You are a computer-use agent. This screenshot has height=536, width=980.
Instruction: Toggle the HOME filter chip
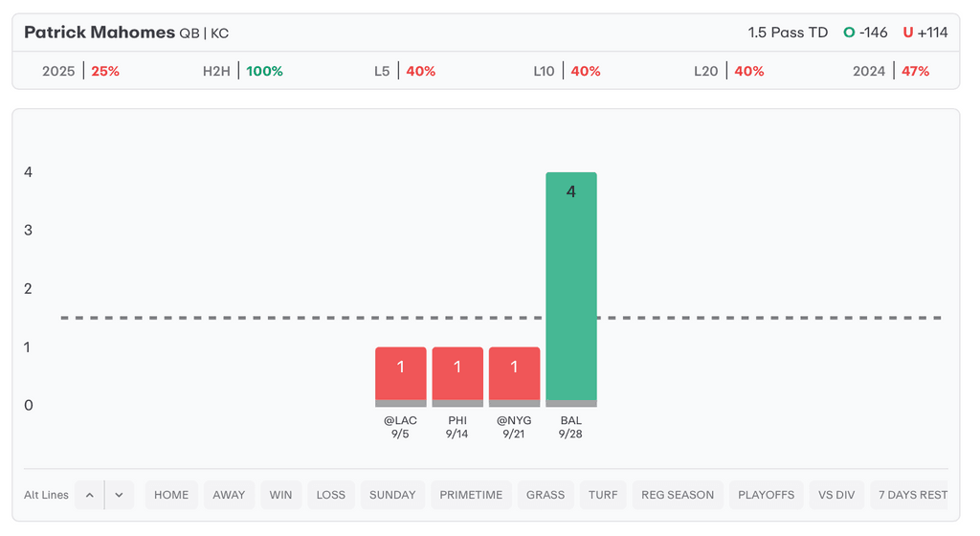click(x=171, y=495)
